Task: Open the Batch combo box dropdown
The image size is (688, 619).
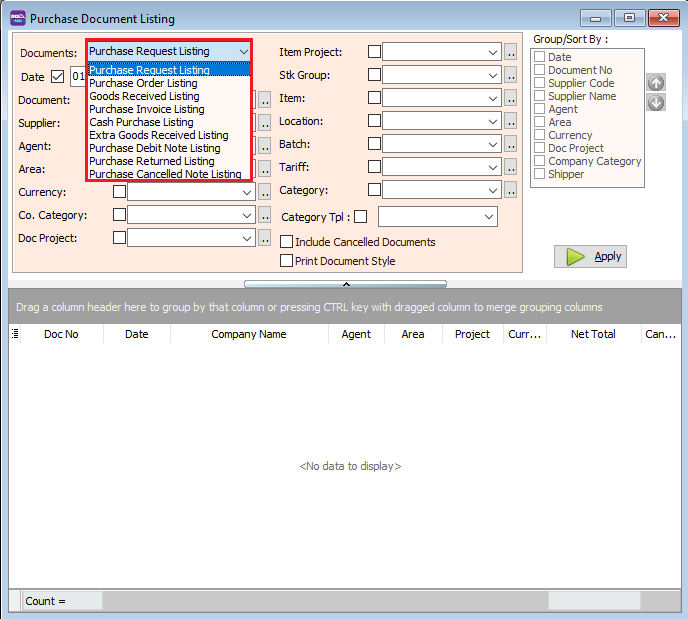Action: coord(493,144)
